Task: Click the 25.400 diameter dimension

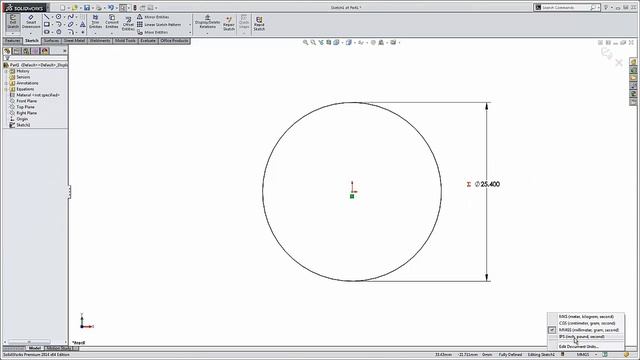Action: click(487, 184)
